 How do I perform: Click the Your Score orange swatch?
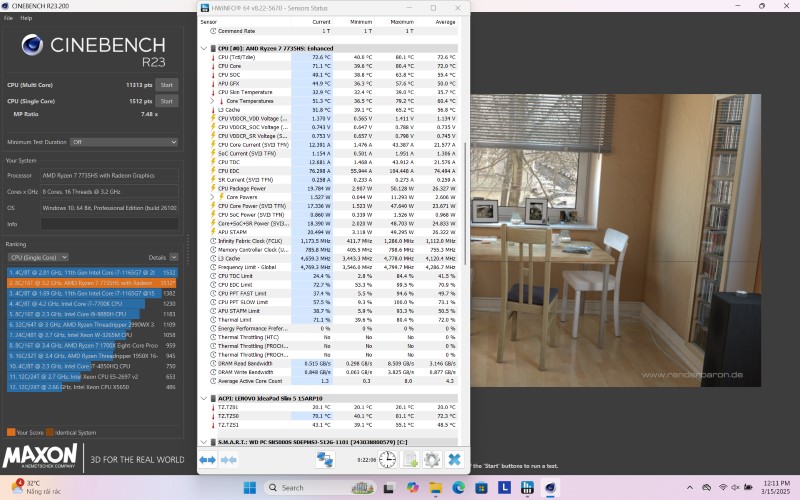(11, 432)
